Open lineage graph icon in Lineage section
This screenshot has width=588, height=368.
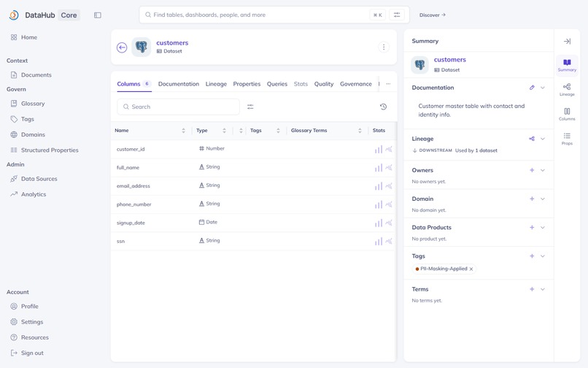click(532, 139)
